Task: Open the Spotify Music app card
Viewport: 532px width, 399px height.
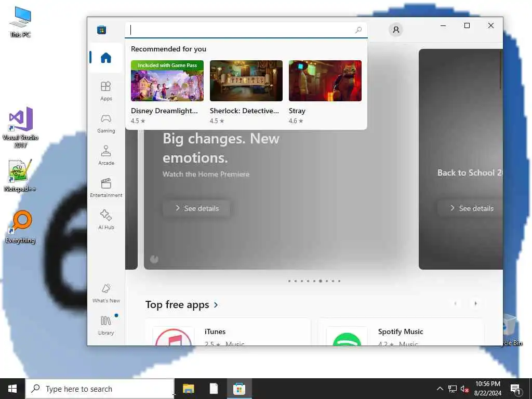Action: pos(401,332)
